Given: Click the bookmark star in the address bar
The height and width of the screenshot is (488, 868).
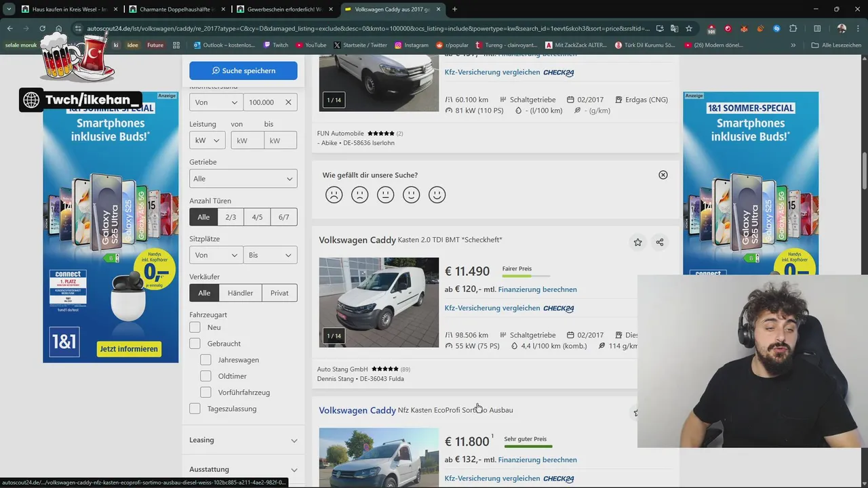Looking at the screenshot, I should (x=689, y=28).
